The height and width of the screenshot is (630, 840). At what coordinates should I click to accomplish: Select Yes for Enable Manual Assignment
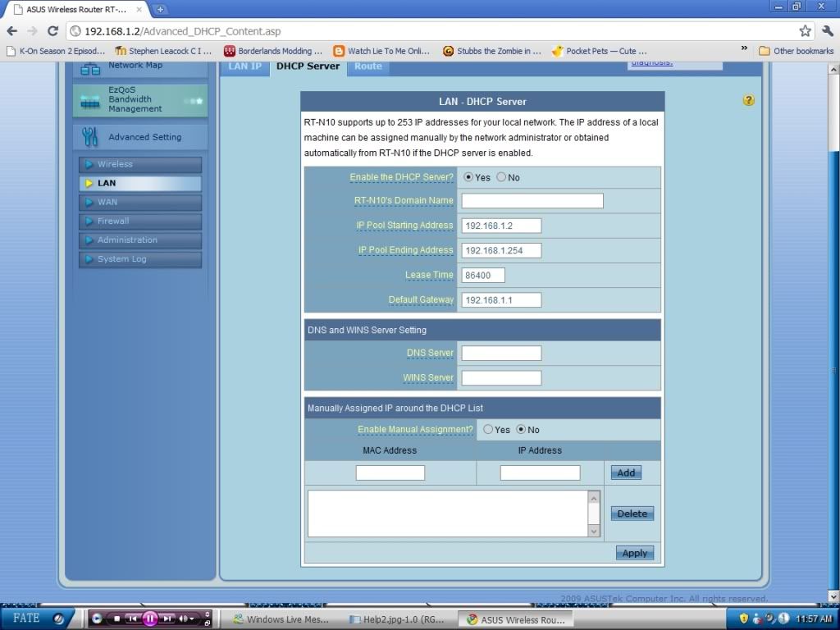[488, 429]
